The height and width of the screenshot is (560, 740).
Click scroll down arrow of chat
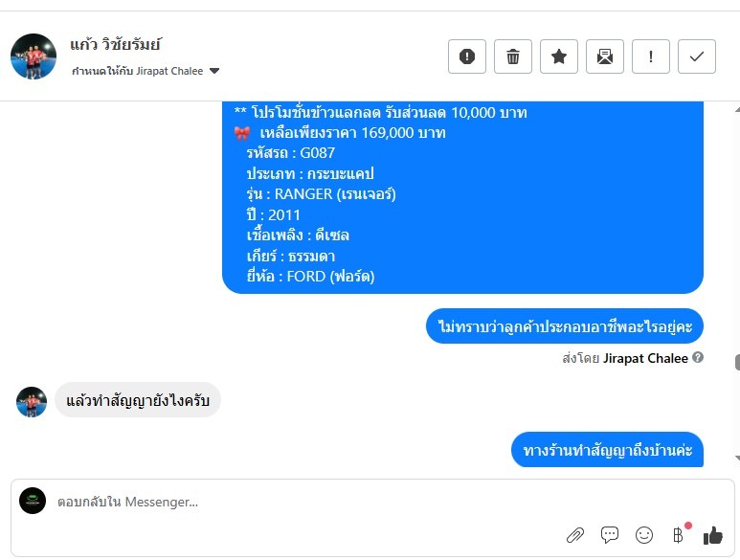(x=737, y=459)
